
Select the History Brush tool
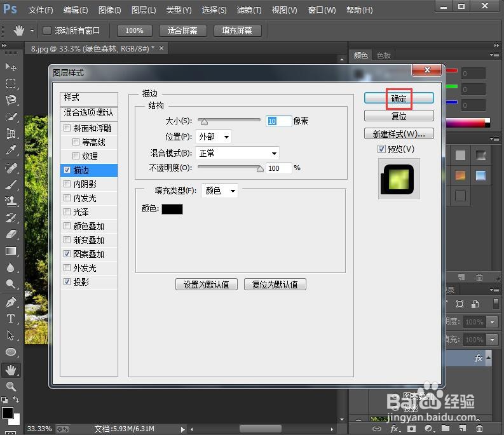pyautogui.click(x=11, y=218)
